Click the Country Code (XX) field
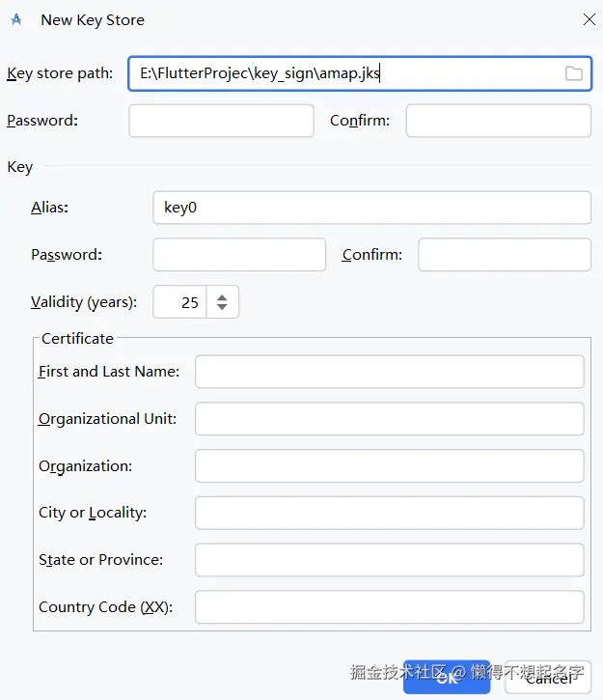 pos(389,607)
